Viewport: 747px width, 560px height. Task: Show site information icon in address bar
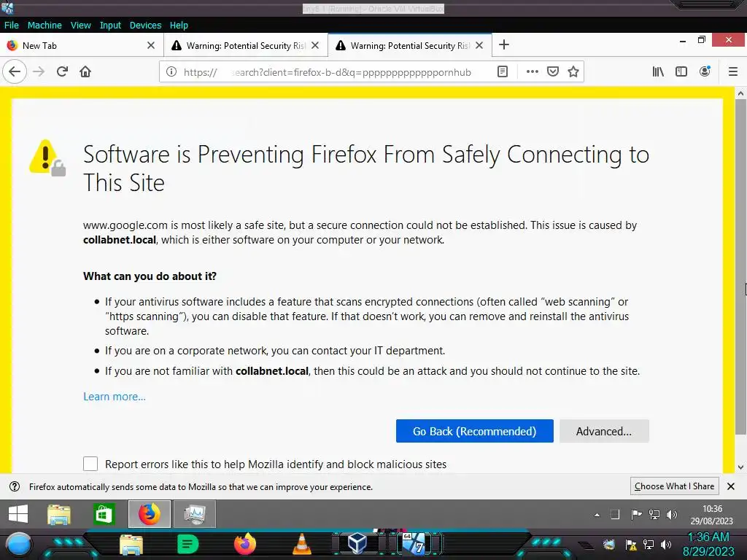pos(171,72)
